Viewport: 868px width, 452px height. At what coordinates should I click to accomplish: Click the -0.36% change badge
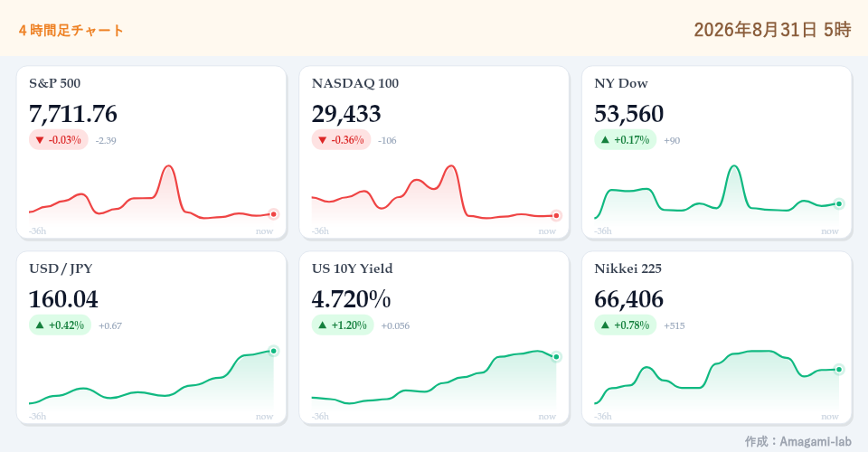click(x=341, y=140)
